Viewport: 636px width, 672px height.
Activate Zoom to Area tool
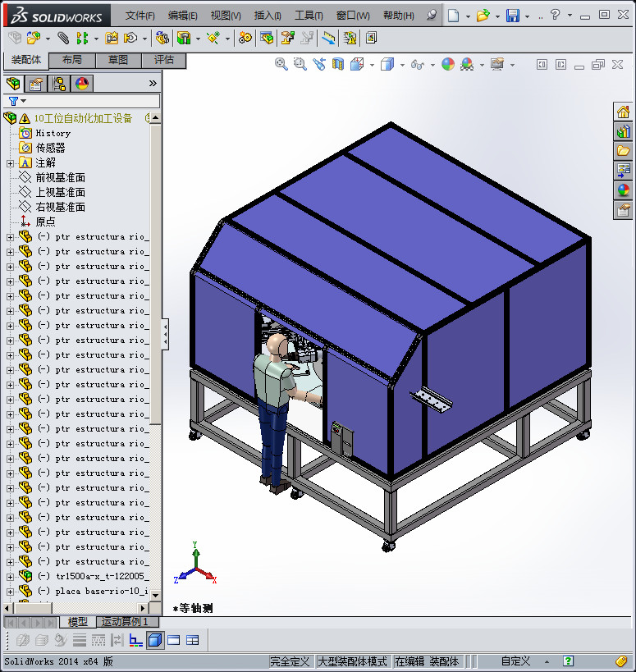(300, 64)
